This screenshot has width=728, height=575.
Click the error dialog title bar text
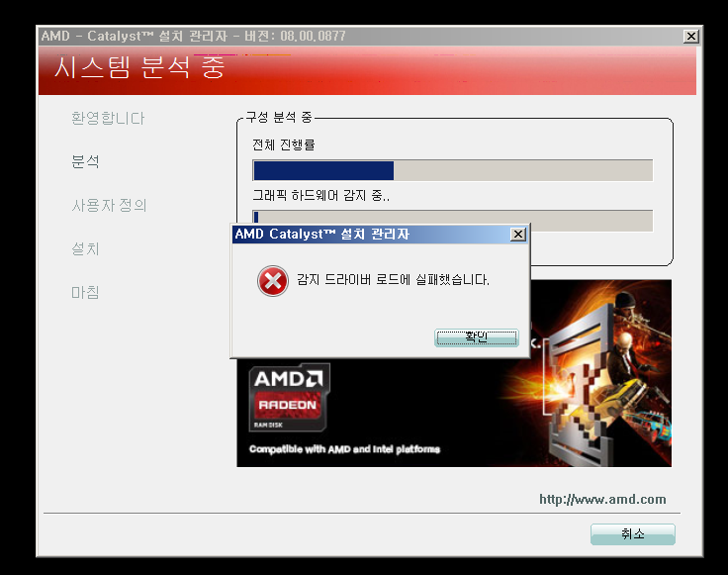pos(321,235)
